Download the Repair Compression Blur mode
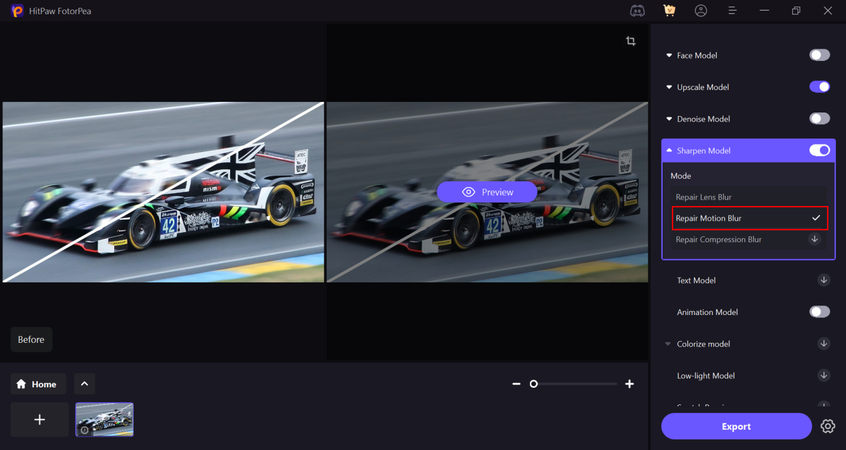The height and width of the screenshot is (450, 846). (x=815, y=239)
